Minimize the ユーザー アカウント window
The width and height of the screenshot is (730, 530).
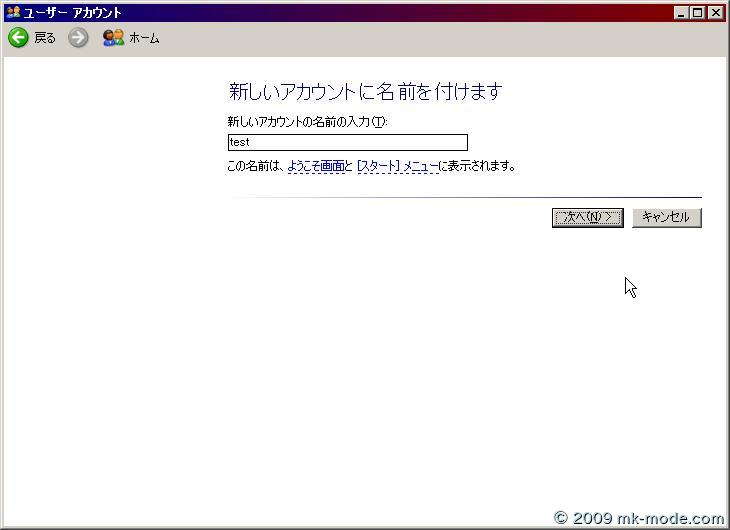point(681,12)
